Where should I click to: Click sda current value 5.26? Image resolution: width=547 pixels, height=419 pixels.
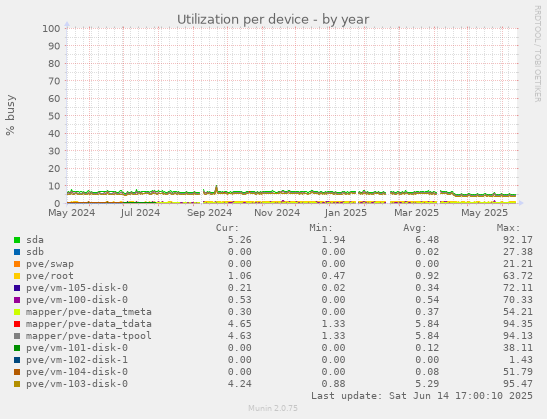pyautogui.click(x=240, y=240)
